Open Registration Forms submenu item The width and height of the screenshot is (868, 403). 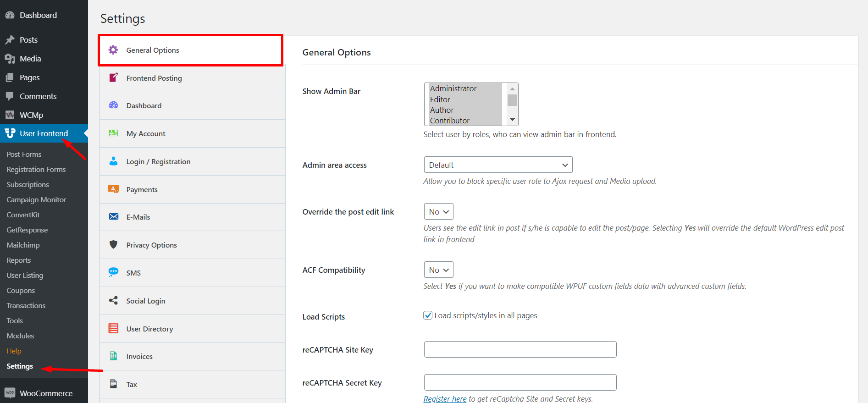(x=36, y=170)
